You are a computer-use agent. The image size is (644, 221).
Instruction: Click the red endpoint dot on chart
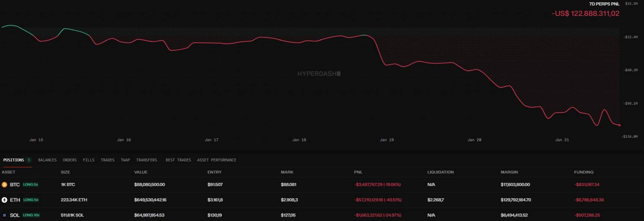pos(619,125)
